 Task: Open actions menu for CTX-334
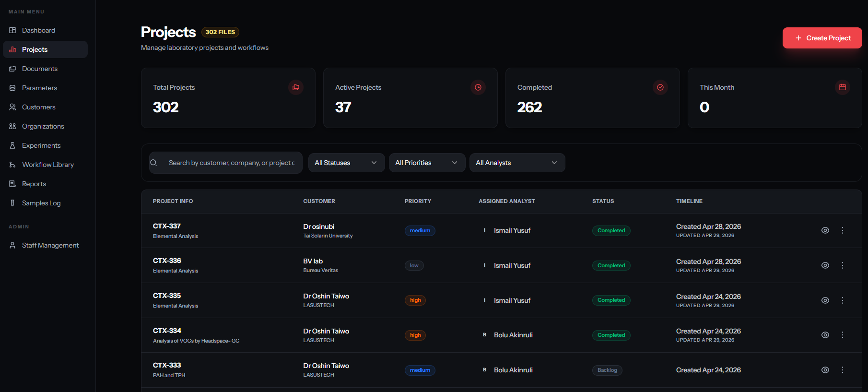pyautogui.click(x=843, y=335)
